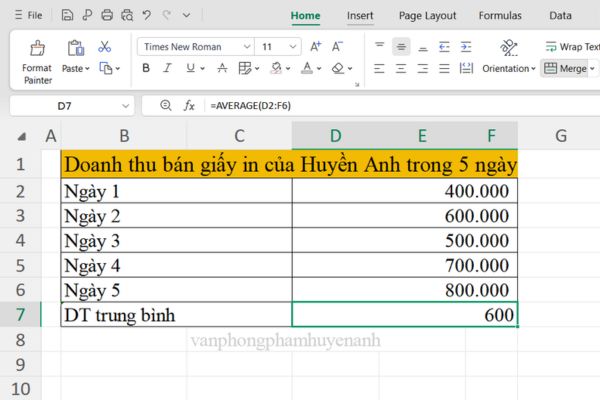Toggle Bold formatting
Image resolution: width=600 pixels, height=400 pixels.
pyautogui.click(x=146, y=68)
